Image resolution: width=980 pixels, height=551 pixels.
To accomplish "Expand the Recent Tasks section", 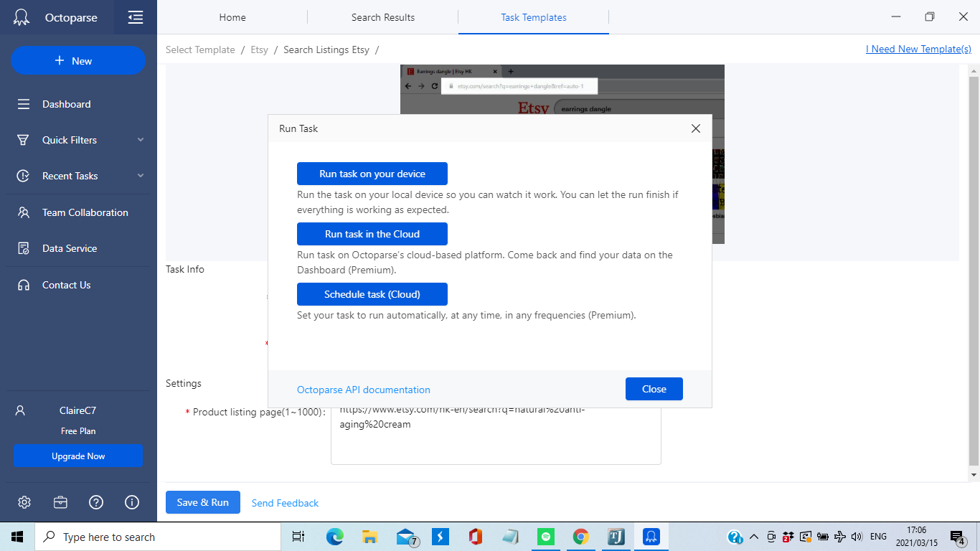I will pos(141,176).
